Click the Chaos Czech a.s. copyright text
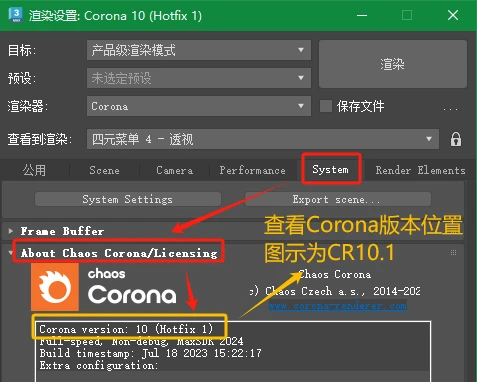477x382 pixels. click(x=335, y=291)
